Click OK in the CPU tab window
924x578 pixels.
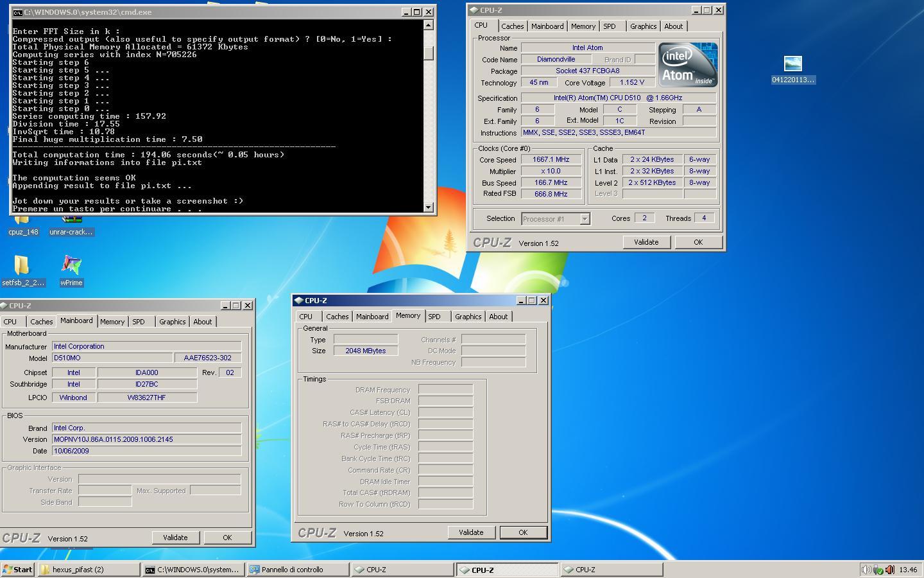(x=698, y=242)
